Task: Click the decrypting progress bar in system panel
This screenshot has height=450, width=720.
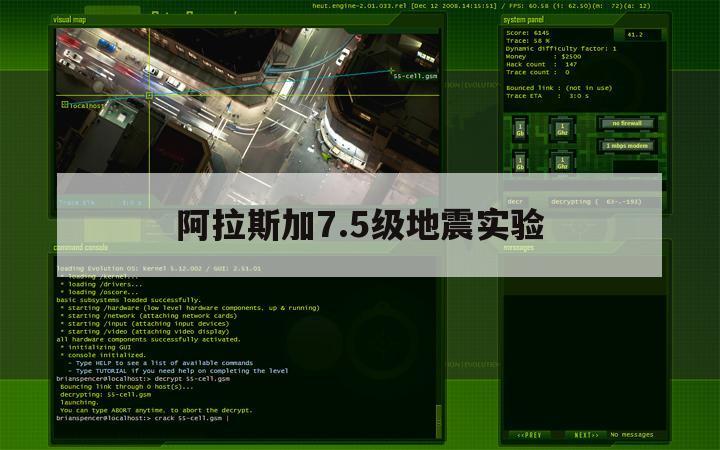Action: pos(602,202)
